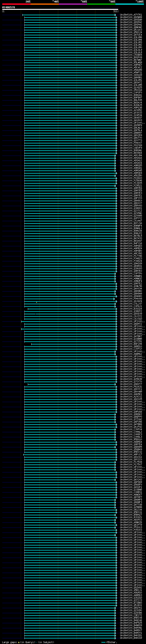This screenshot has height=644, width=146.
Task: Click the Large gaps legend text
Action: point(28,642)
